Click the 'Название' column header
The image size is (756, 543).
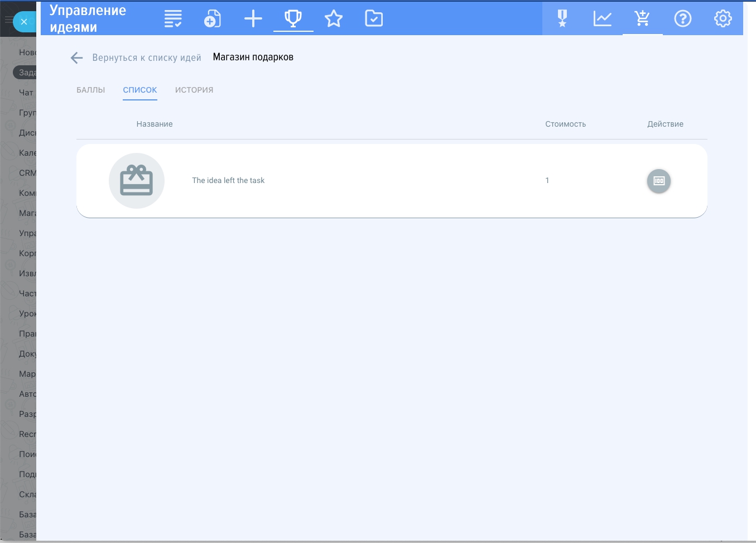pyautogui.click(x=155, y=124)
